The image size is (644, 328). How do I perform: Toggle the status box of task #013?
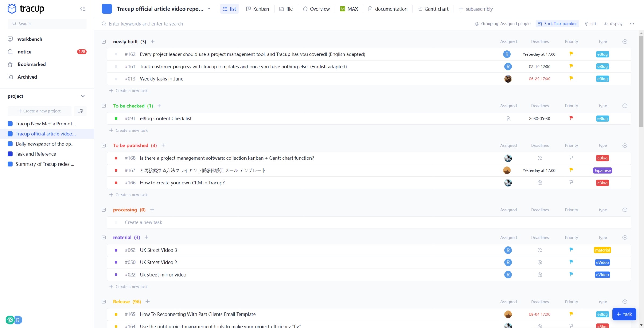tap(116, 79)
